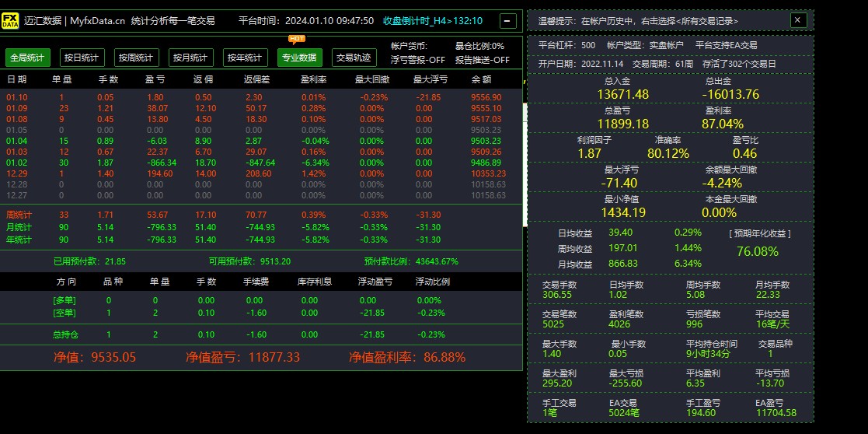The image size is (868, 434).
Task: Select the 01.02 date row
Action: click(x=261, y=163)
